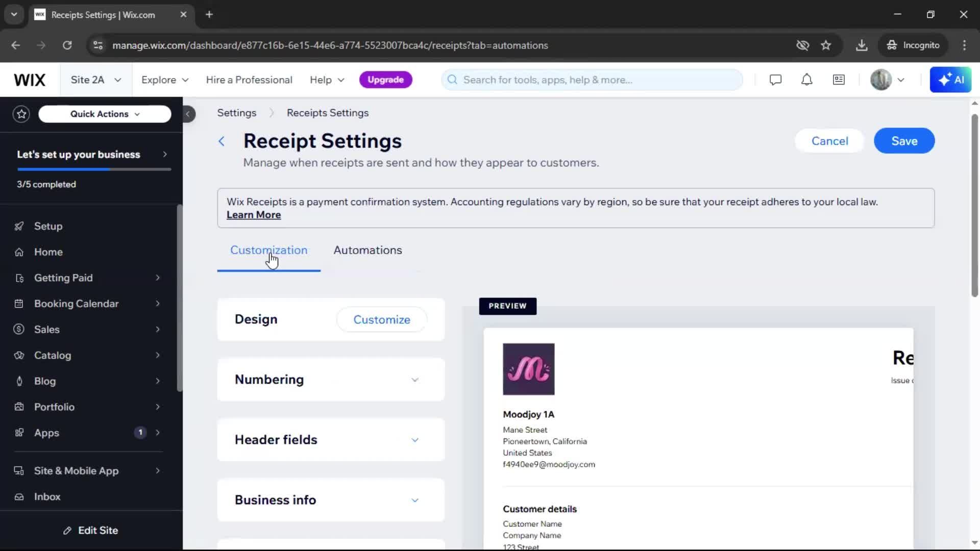Open the favorites star in sidebar
Image resolution: width=980 pixels, height=551 pixels.
tap(21, 114)
